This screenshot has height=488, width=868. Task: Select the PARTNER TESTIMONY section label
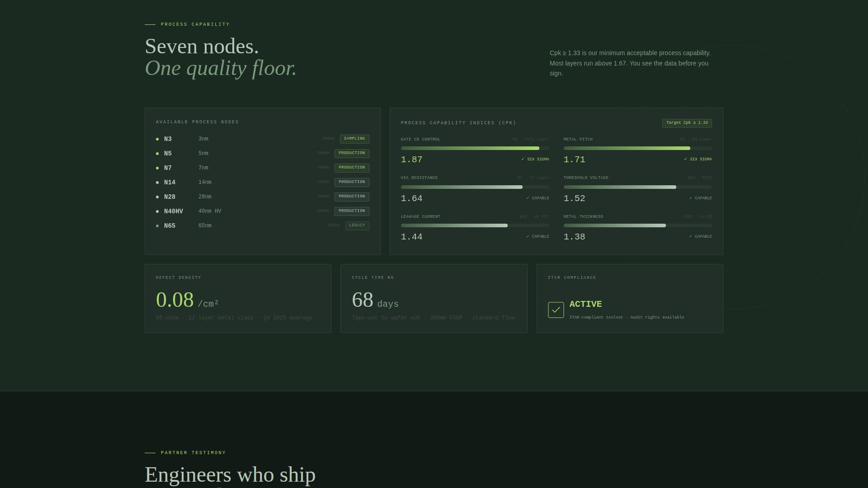coord(193,452)
